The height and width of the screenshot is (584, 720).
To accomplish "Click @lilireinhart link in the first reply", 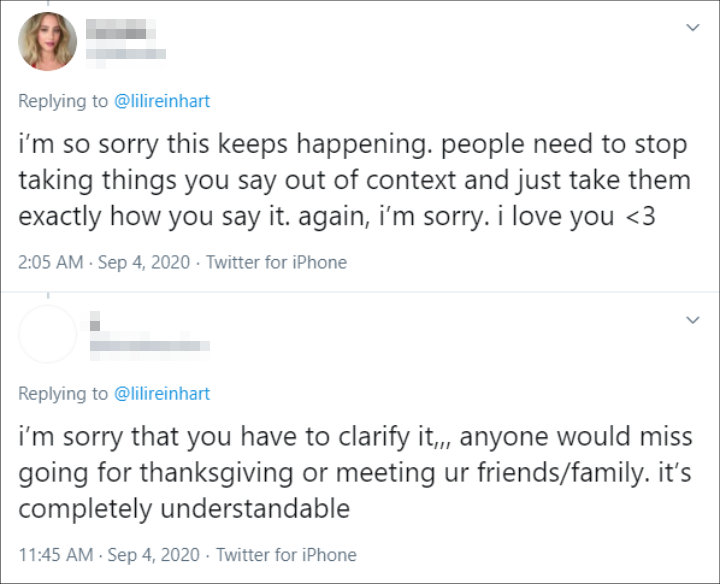I will 162,101.
